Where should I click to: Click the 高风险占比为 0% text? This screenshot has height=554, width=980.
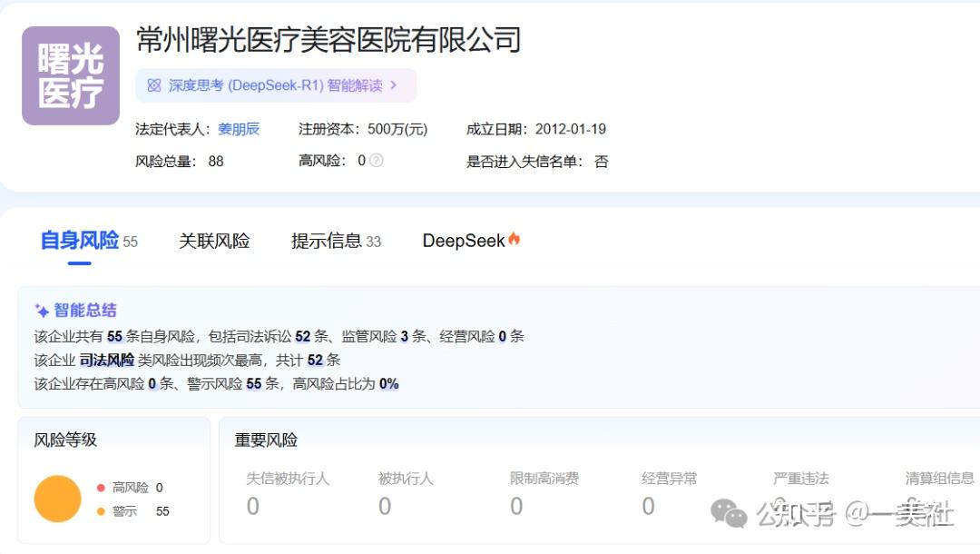346,384
